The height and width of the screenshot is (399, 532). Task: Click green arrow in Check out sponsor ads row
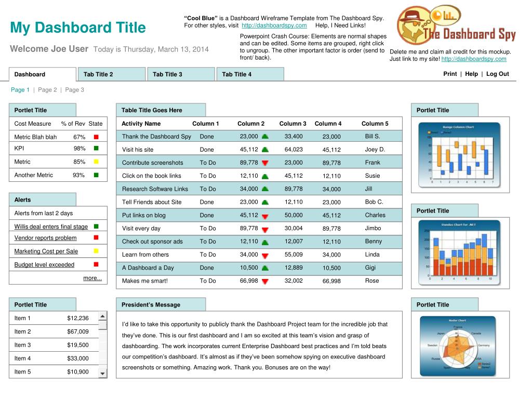pyautogui.click(x=265, y=242)
